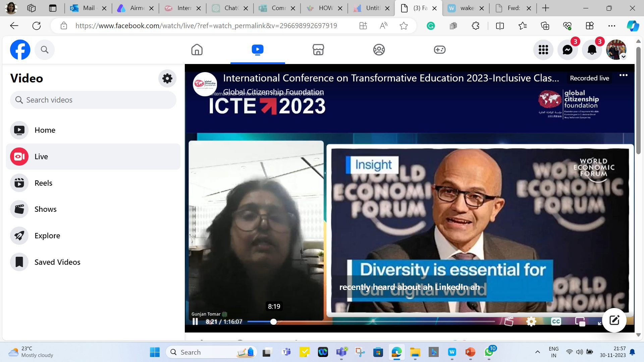
Task: Open system volume control in tray
Action: 579,352
